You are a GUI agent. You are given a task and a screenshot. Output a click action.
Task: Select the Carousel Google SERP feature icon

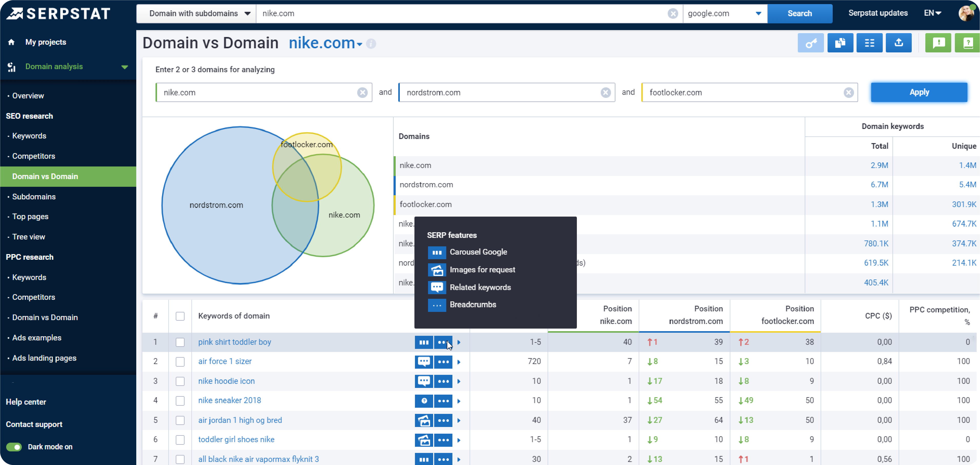coord(437,252)
